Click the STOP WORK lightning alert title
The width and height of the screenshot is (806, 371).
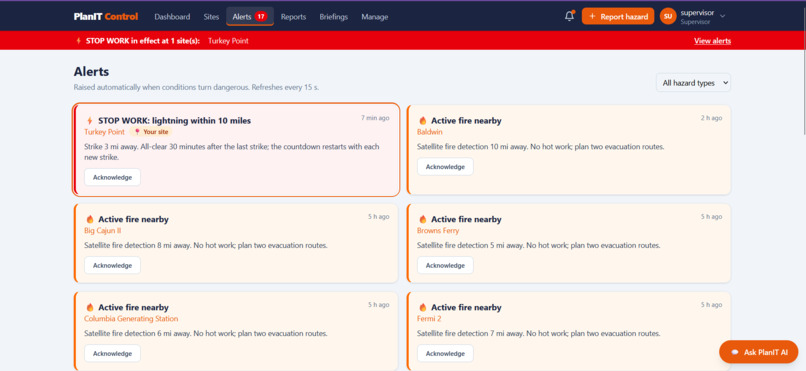pos(175,121)
